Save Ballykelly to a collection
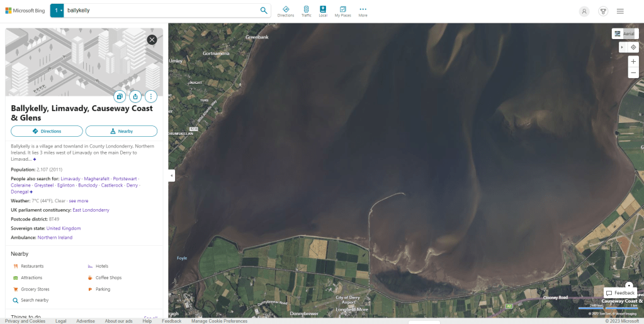 click(120, 96)
